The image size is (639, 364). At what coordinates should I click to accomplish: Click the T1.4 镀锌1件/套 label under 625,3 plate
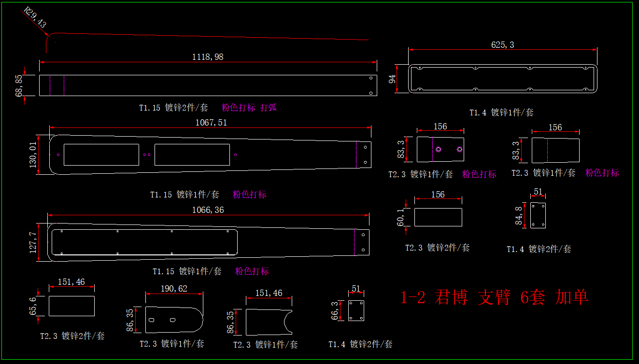click(x=501, y=112)
